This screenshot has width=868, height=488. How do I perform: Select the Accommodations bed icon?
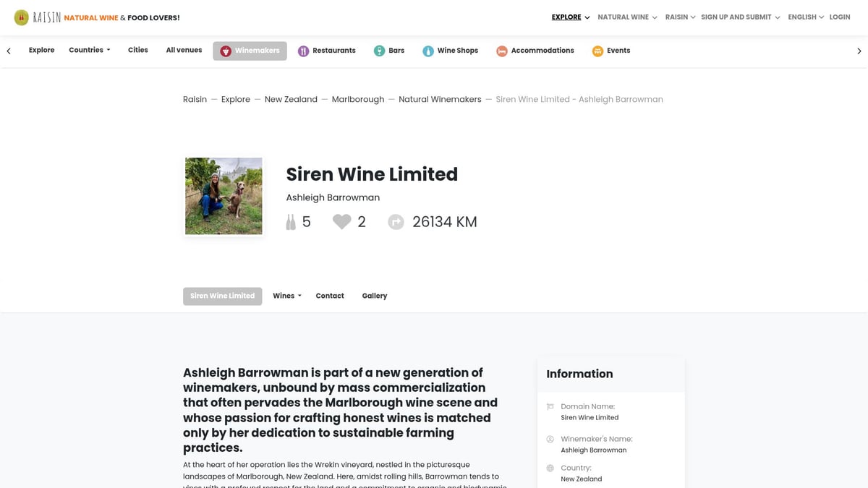[502, 51]
